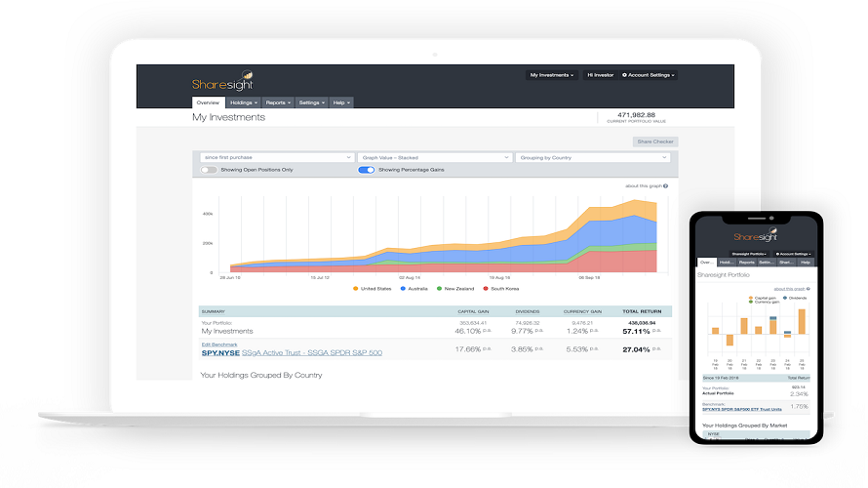This screenshot has width=868, height=488.
Task: Open the 'Graph Value - Stacked' dropdown
Action: 435,157
